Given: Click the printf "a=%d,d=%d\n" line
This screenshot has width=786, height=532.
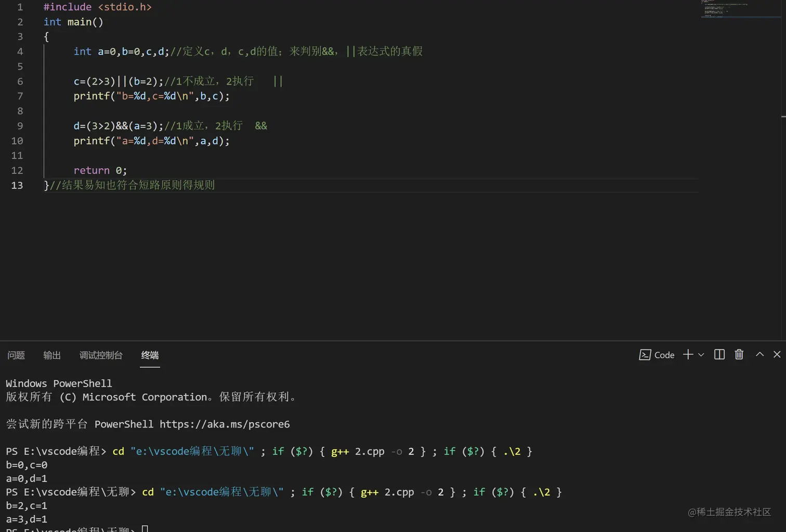Looking at the screenshot, I should [x=151, y=141].
